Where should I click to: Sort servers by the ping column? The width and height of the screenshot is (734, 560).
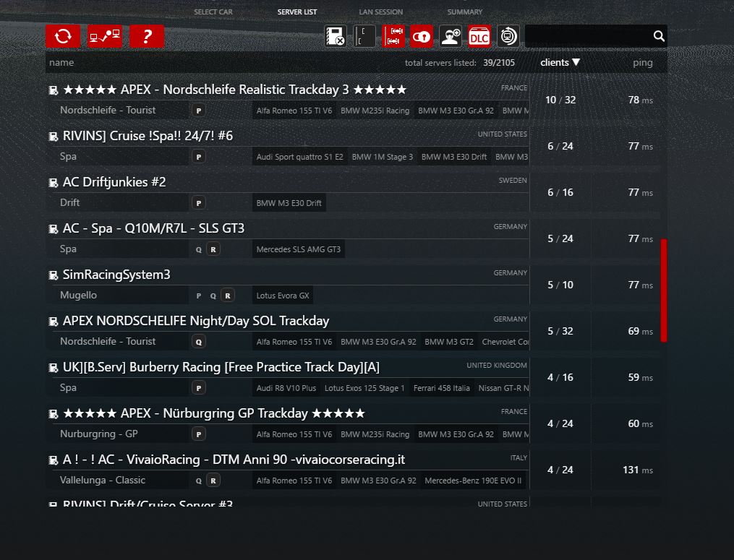click(642, 63)
